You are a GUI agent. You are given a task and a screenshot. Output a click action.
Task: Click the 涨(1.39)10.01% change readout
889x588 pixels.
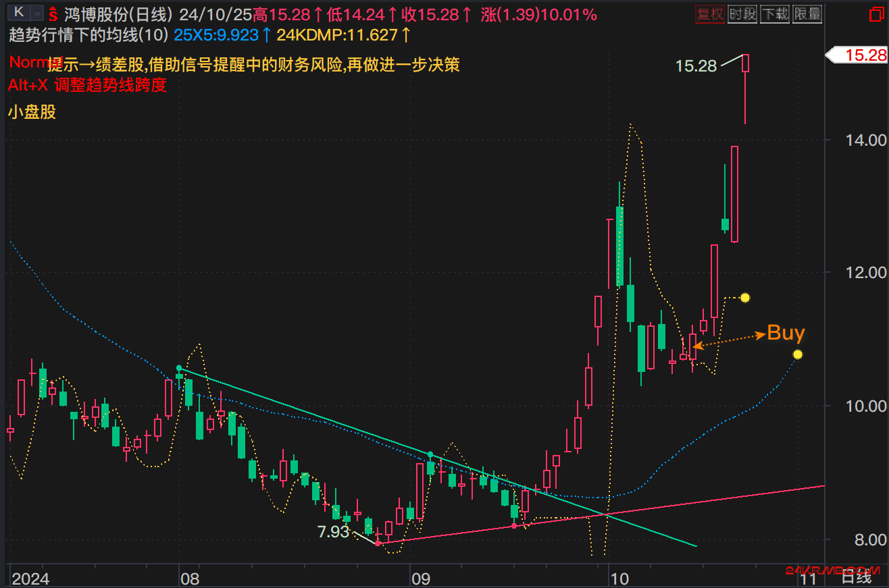[x=538, y=14]
